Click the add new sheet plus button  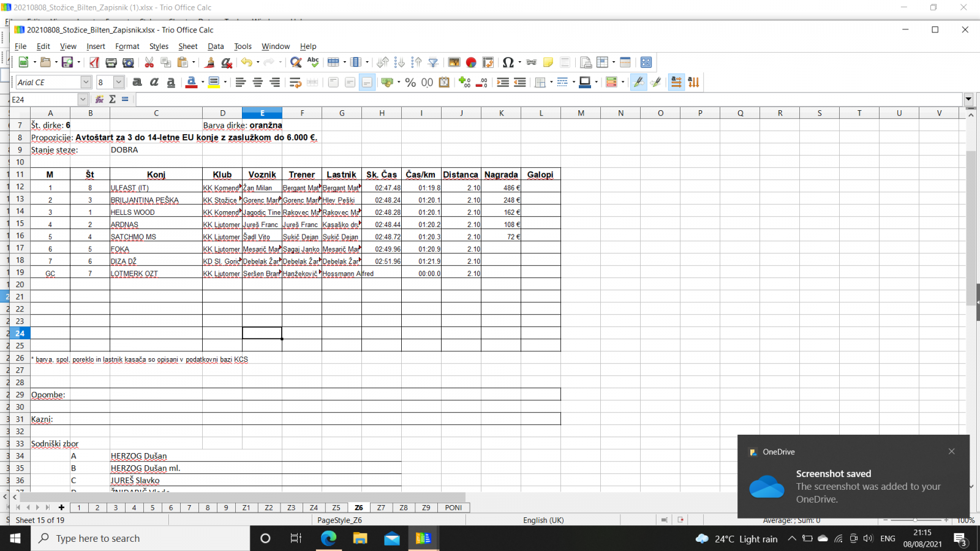click(61, 508)
